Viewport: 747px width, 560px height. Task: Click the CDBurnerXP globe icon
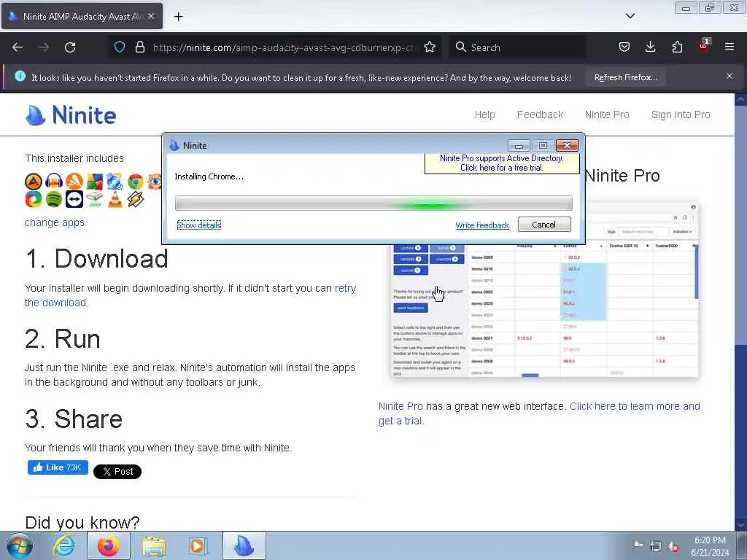click(x=115, y=182)
